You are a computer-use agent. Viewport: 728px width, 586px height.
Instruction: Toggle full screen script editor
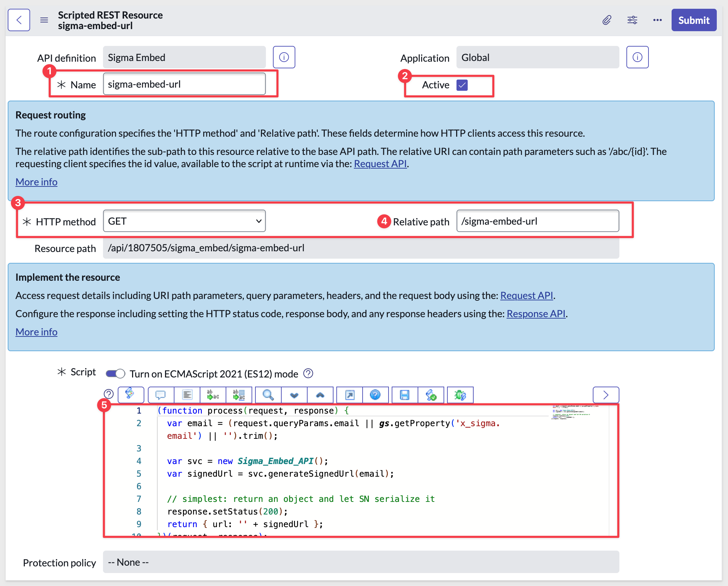point(350,395)
